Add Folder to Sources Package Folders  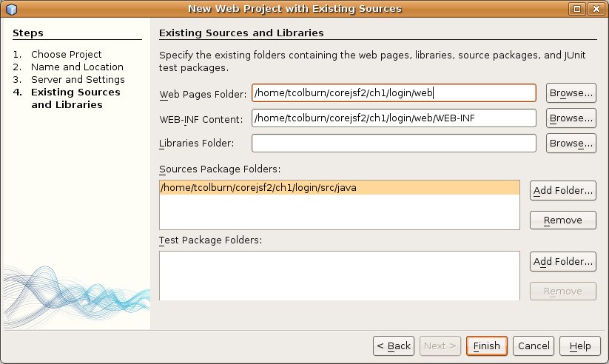tap(563, 191)
